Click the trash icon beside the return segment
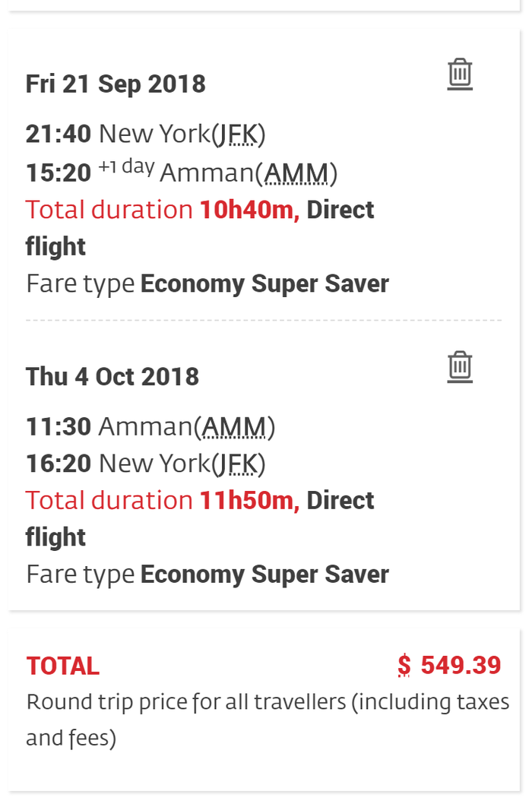 (459, 366)
